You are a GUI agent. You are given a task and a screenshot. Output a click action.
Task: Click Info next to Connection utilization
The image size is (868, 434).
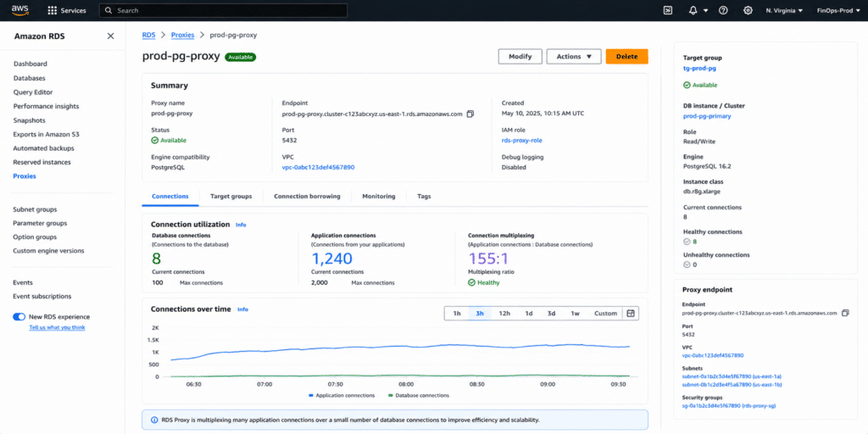pyautogui.click(x=241, y=225)
